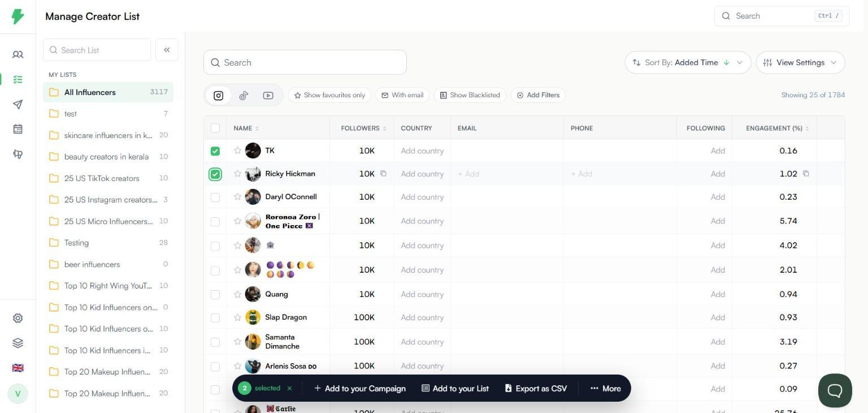Screen dimensions: 868x413
Task: Click the lightning bolt app logo
Action: pos(18,16)
